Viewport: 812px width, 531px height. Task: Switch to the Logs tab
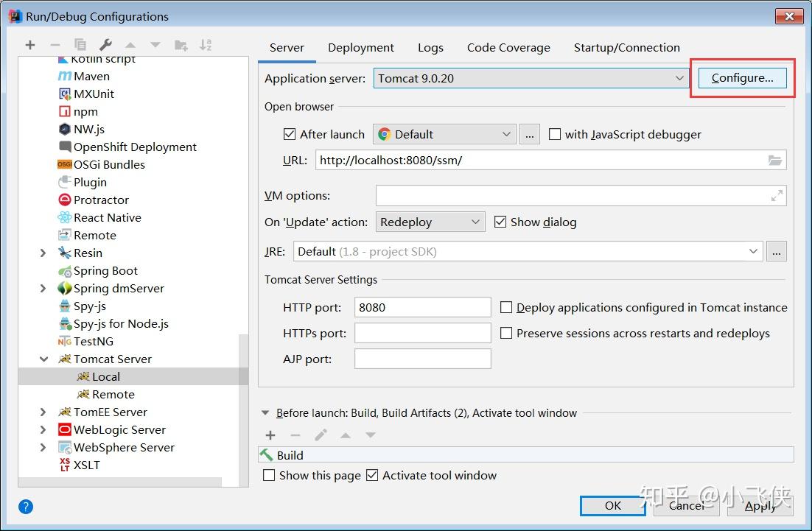coord(430,48)
